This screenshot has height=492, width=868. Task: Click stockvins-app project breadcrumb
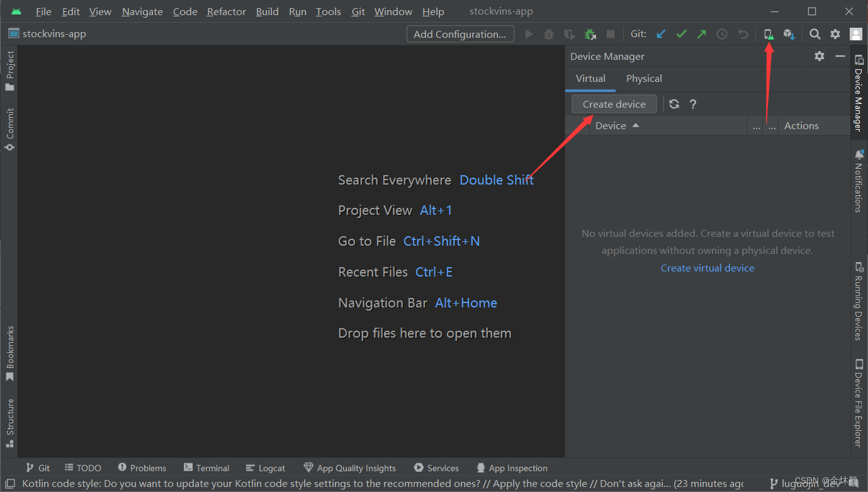[x=47, y=34]
